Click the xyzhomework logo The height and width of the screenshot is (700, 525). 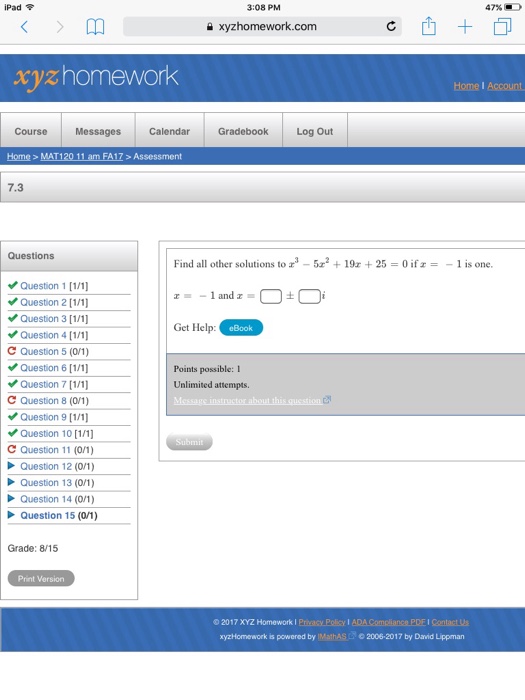(x=96, y=77)
